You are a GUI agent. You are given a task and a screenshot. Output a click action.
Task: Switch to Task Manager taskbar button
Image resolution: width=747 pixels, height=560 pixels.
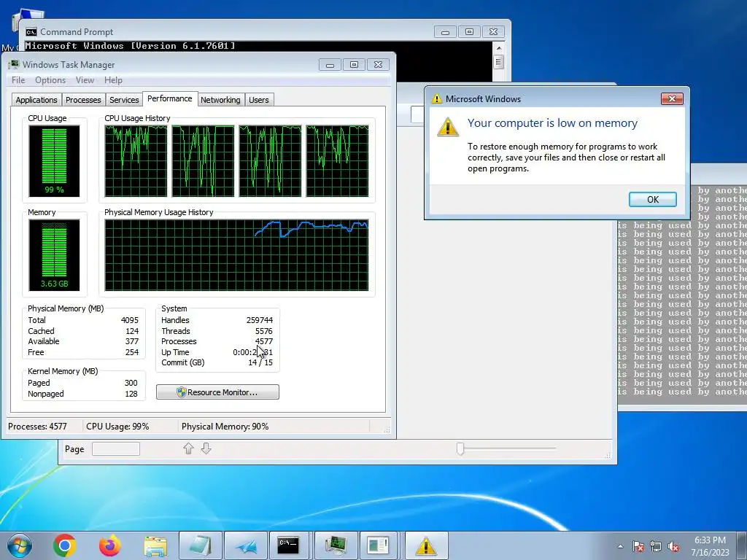pyautogui.click(x=336, y=545)
